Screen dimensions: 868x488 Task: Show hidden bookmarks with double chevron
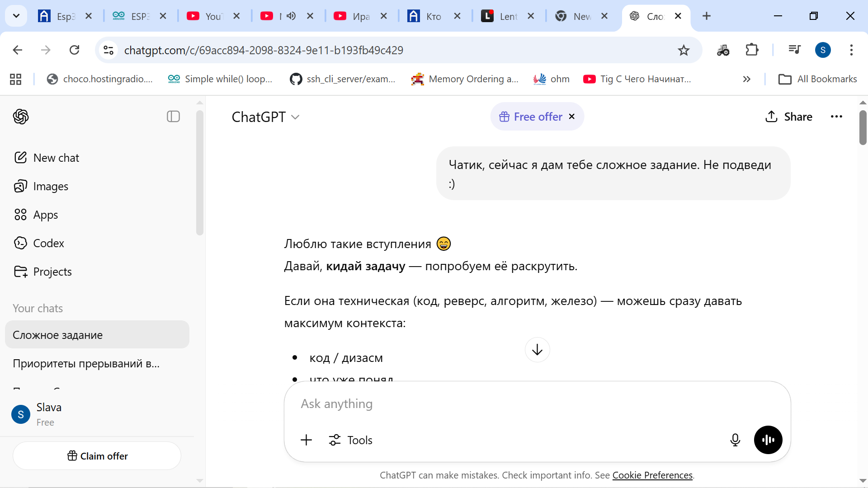pyautogui.click(x=746, y=79)
